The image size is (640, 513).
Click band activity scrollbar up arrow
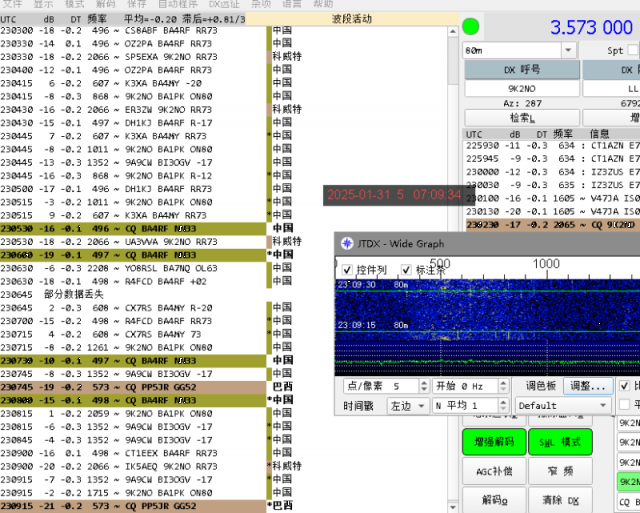[453, 31]
